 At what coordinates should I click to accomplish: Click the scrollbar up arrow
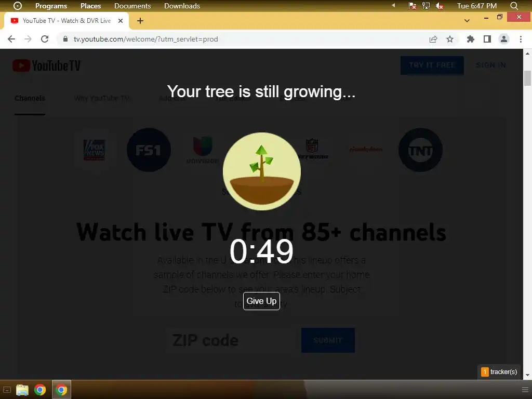pyautogui.click(x=528, y=54)
